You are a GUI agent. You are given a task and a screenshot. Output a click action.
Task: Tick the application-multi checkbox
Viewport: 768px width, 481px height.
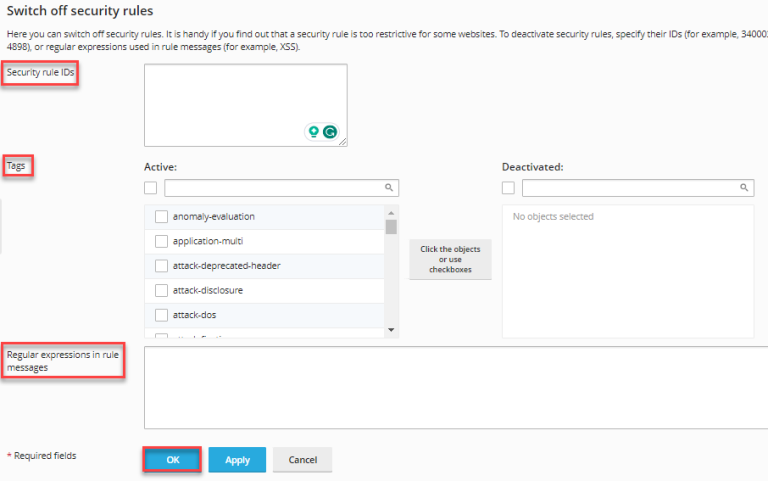(x=161, y=241)
